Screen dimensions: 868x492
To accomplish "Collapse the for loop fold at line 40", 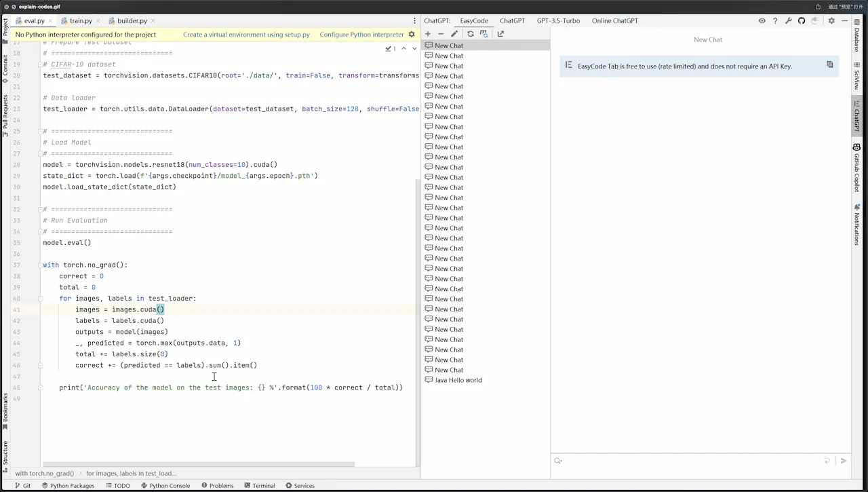I will pyautogui.click(x=41, y=299).
